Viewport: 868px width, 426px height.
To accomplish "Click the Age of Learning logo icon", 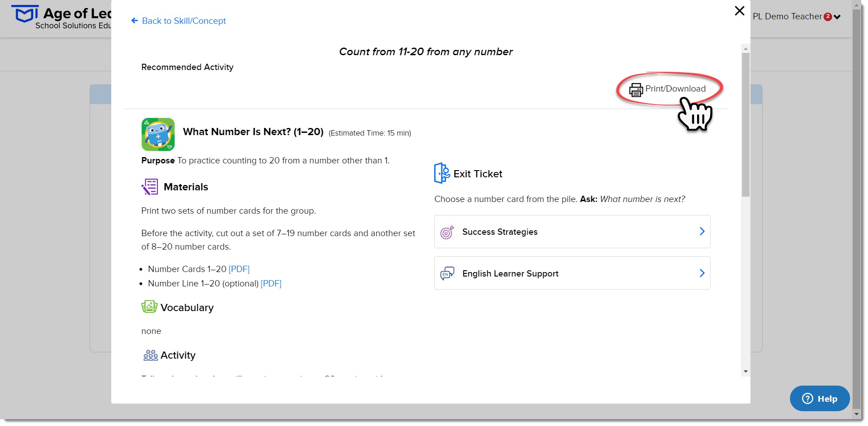I will [26, 14].
